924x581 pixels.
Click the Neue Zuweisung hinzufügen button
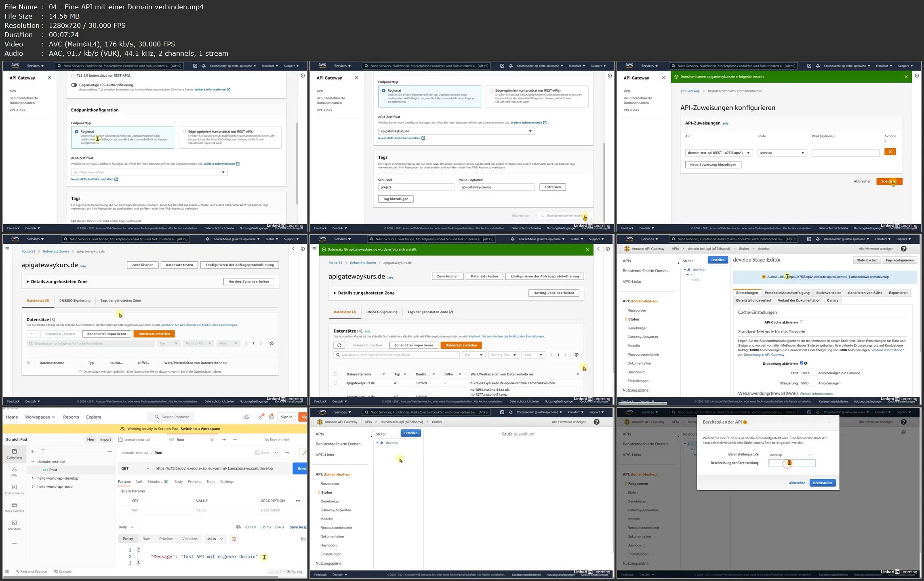(x=713, y=165)
